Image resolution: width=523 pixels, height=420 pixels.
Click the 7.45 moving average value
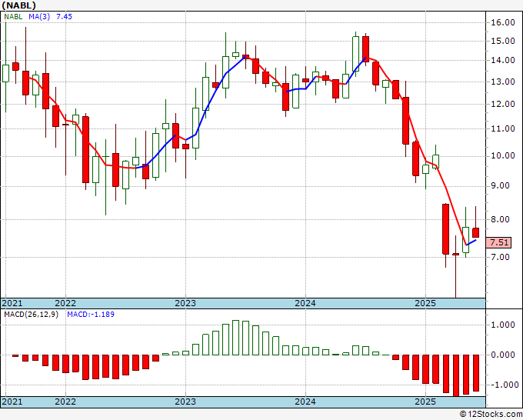[64, 16]
